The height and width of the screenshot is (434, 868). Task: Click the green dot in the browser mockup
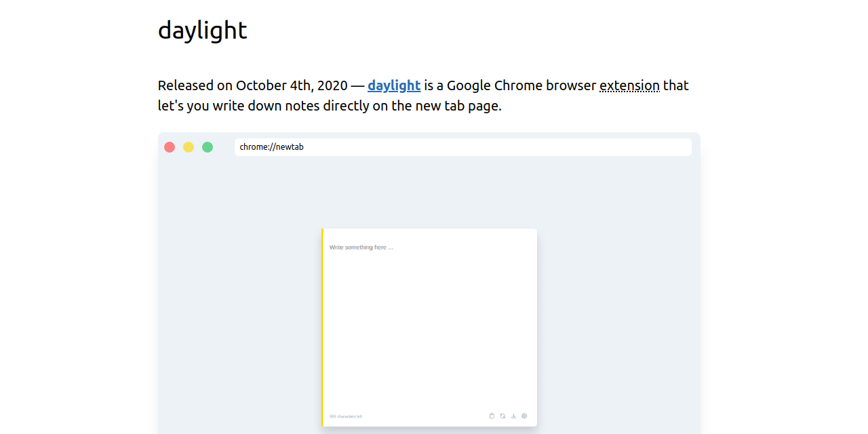(x=208, y=147)
